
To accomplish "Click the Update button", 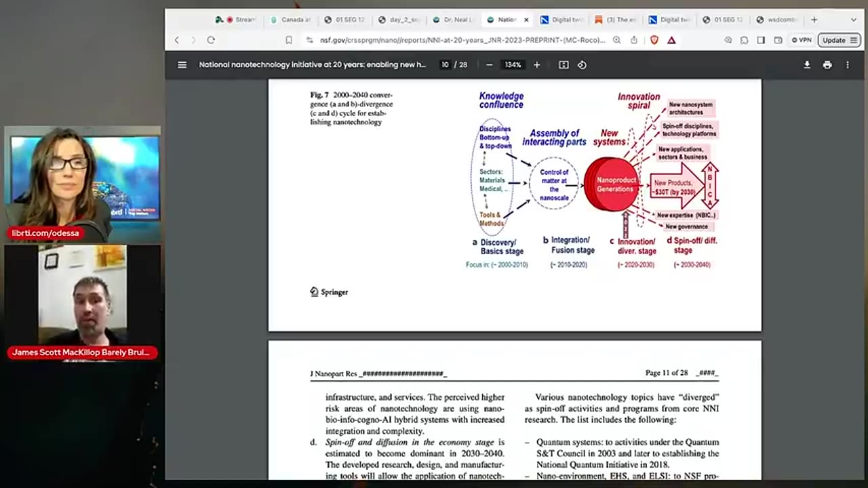I will click(838, 40).
